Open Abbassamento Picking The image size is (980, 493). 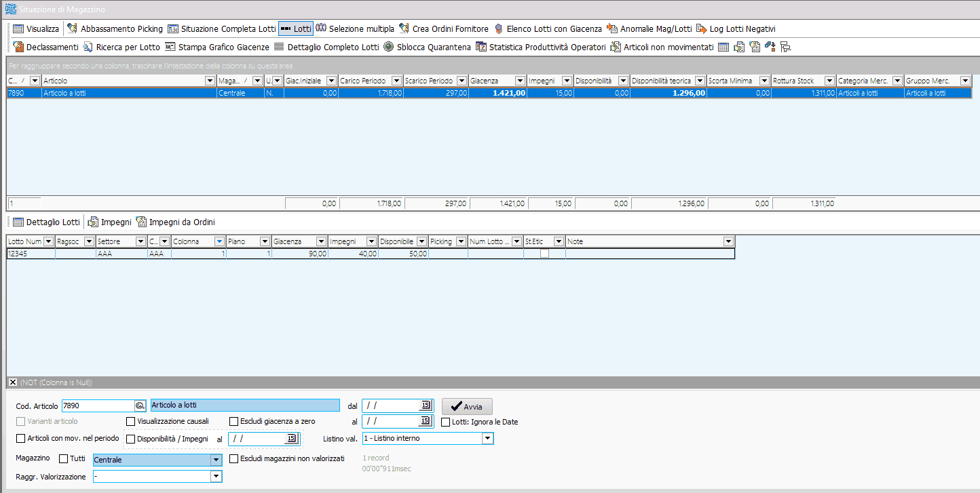coord(115,29)
